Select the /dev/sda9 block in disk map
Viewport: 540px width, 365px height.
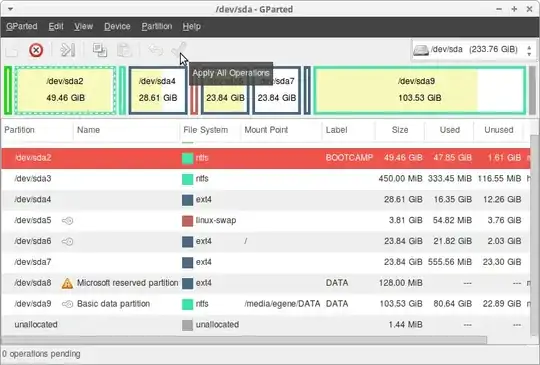coord(419,90)
